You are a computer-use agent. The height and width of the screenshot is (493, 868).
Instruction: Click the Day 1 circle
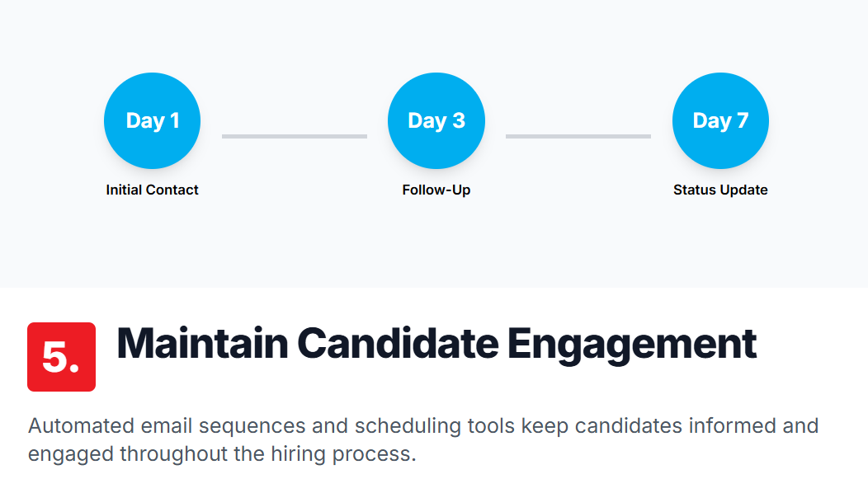[153, 120]
